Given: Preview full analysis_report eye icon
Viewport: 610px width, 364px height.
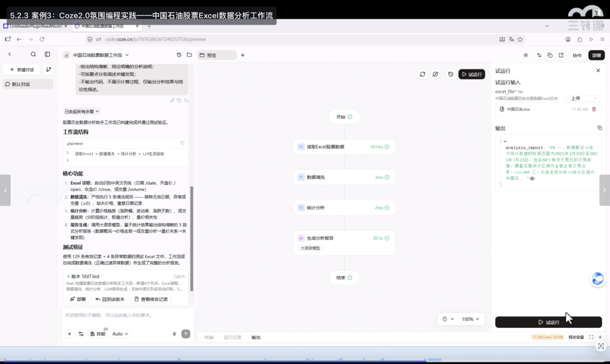Looking at the screenshot, I should tap(532, 178).
